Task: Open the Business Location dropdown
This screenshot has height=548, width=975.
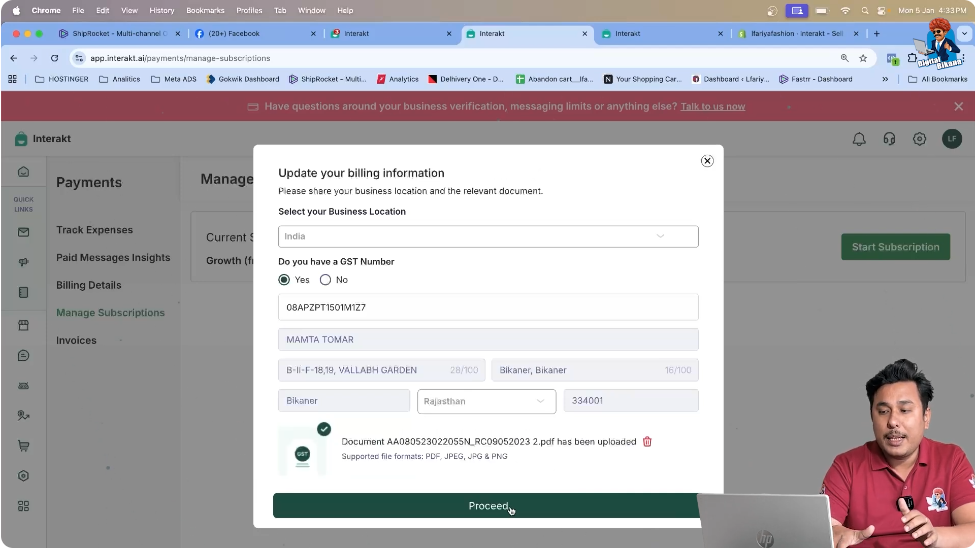Action: tap(488, 236)
